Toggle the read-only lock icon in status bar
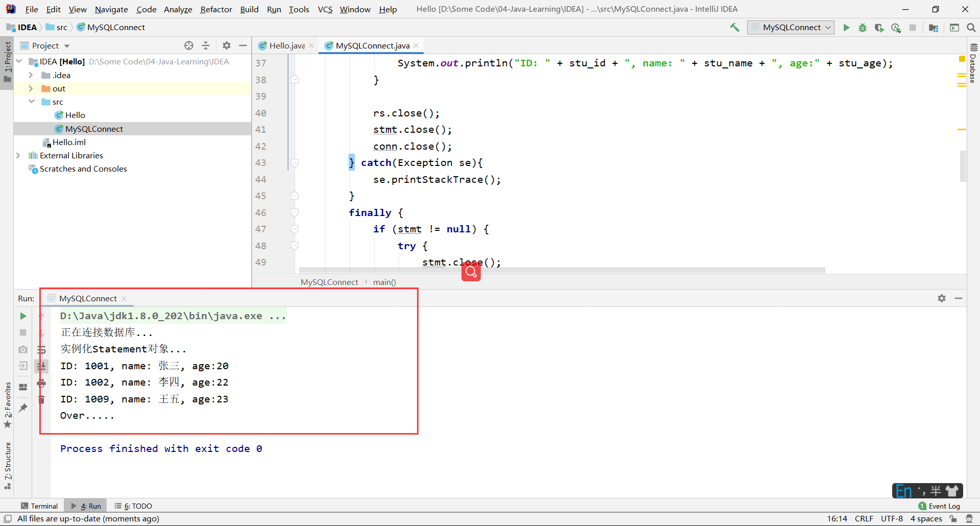This screenshot has width=980, height=526. pyautogui.click(x=953, y=519)
